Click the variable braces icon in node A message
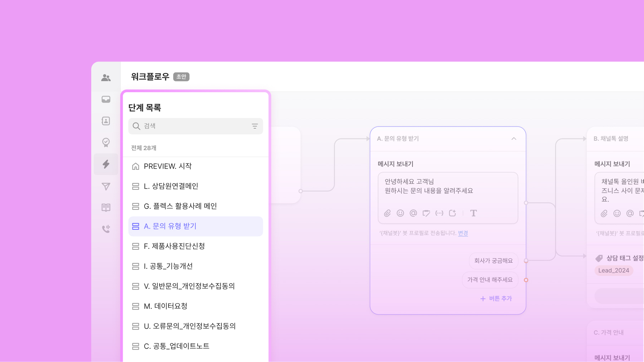 [439, 213]
